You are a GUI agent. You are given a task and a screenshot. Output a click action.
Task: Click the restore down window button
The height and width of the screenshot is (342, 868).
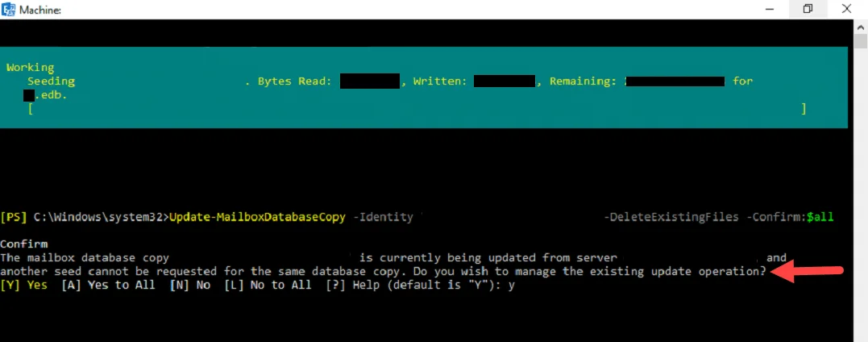tap(808, 9)
